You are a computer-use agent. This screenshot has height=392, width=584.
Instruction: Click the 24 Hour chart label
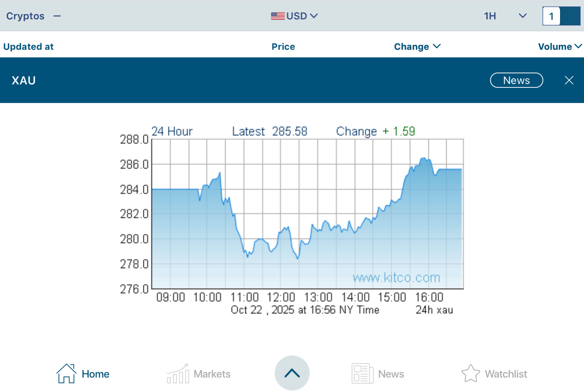tap(172, 131)
